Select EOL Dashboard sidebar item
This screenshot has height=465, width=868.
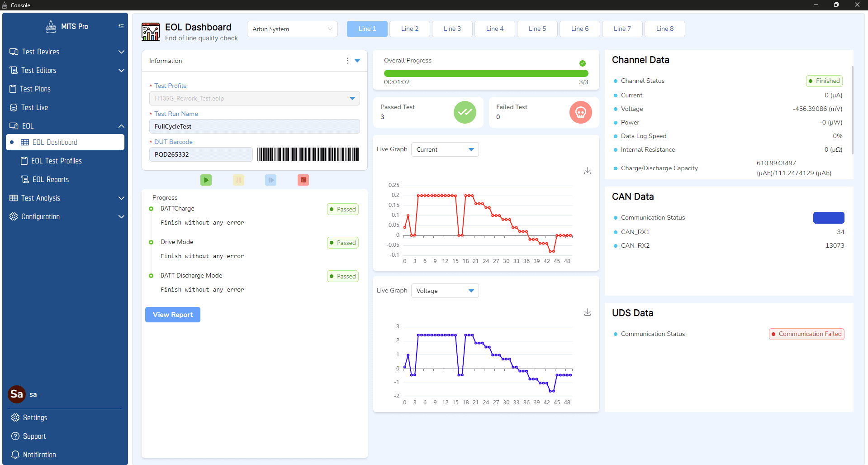click(x=65, y=142)
